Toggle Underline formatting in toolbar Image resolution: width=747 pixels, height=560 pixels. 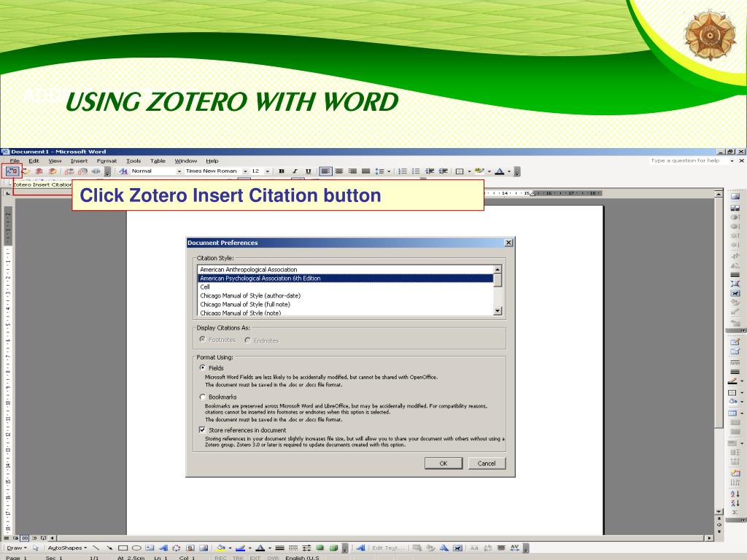(x=309, y=171)
